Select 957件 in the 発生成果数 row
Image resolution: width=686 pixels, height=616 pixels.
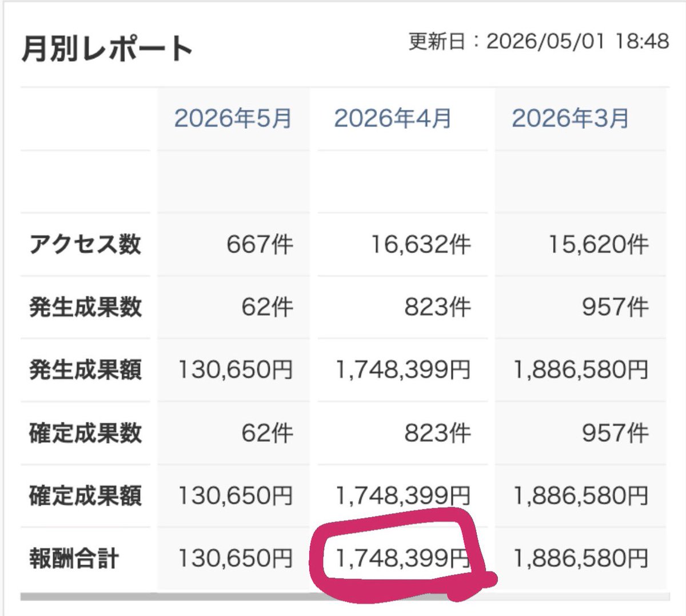click(x=616, y=308)
